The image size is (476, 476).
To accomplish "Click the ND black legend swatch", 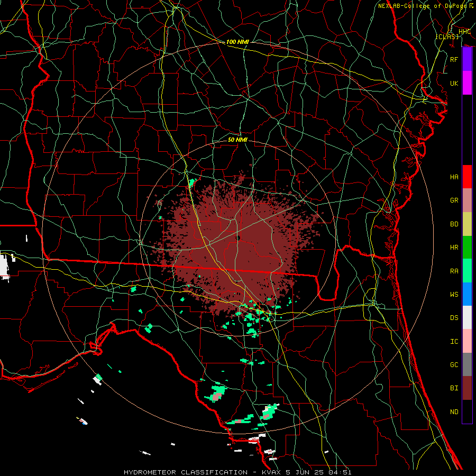I will [467, 411].
